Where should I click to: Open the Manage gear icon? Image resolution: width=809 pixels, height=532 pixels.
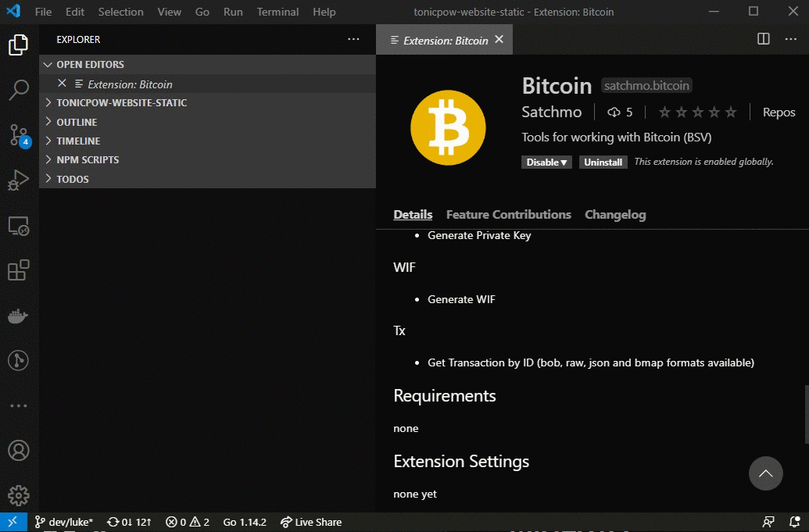(19, 496)
